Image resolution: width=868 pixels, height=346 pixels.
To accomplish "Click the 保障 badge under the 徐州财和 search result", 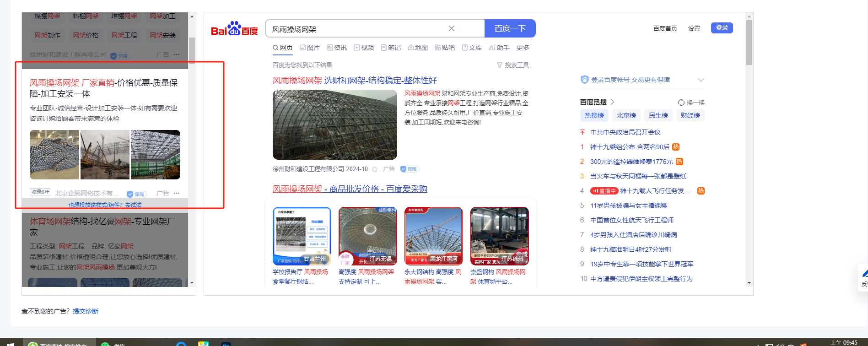I will click(410, 169).
